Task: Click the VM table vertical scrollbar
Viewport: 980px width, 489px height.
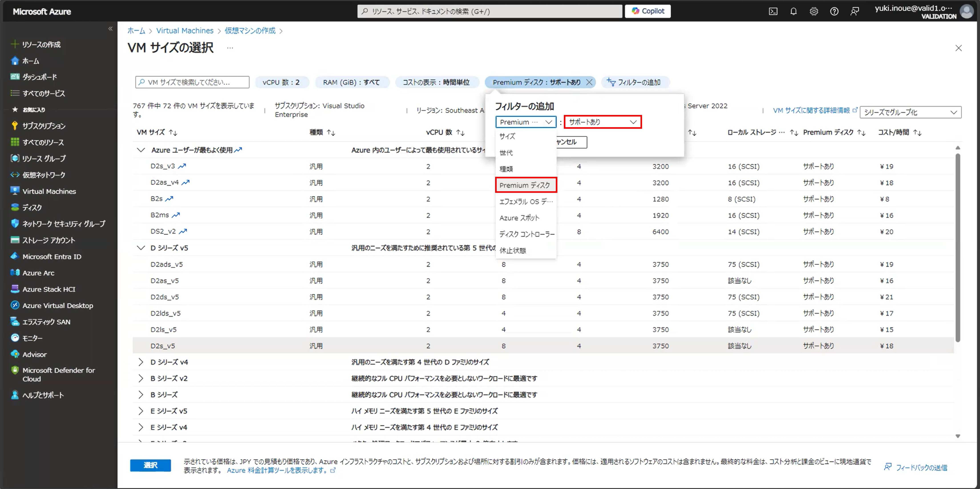Action: coord(958,247)
